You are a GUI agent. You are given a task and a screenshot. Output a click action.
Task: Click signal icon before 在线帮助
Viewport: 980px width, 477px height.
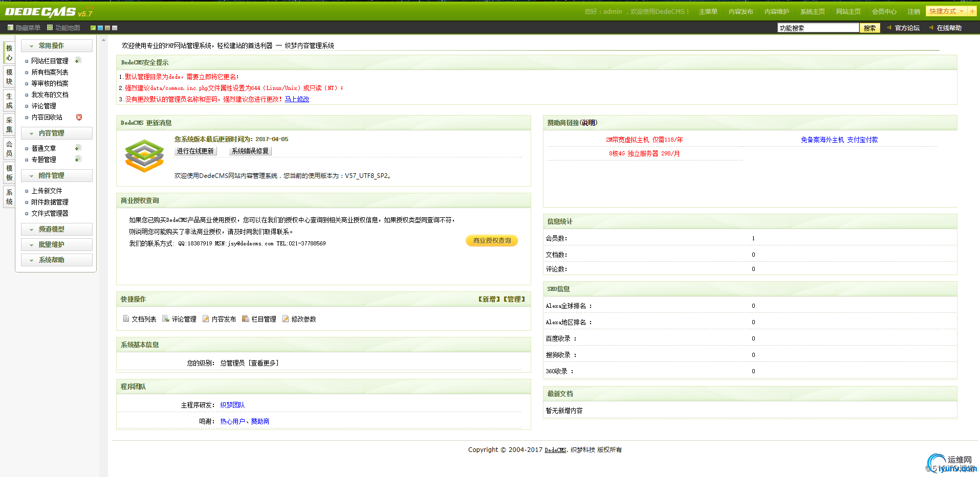[x=931, y=28]
